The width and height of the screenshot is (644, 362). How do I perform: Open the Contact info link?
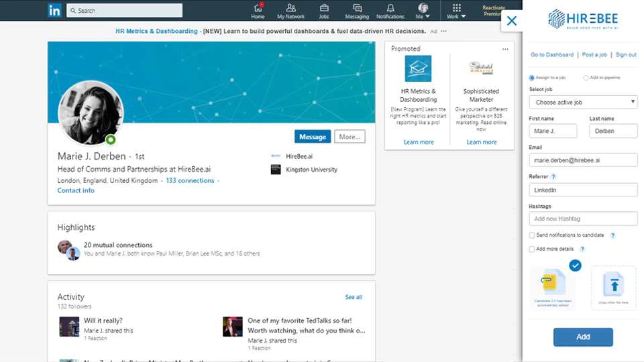76,190
